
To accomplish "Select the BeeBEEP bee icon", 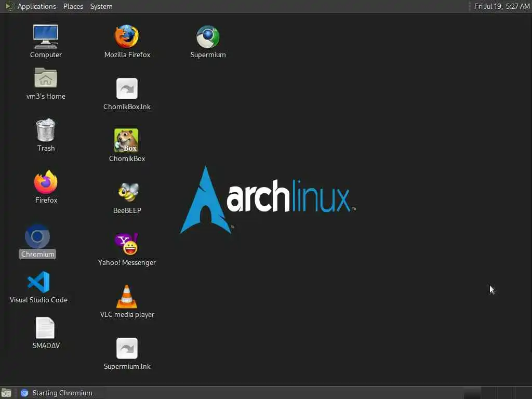I will coord(128,192).
